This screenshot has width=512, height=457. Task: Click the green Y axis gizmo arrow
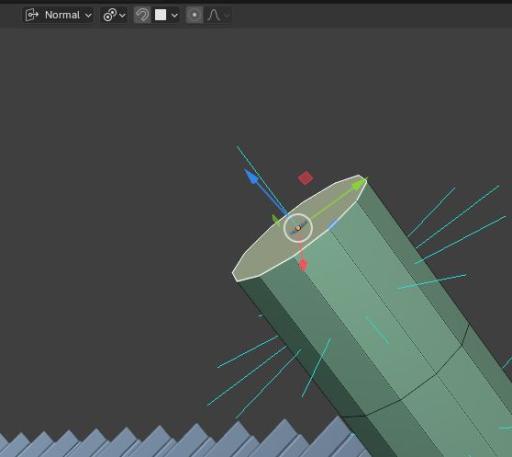tap(360, 184)
